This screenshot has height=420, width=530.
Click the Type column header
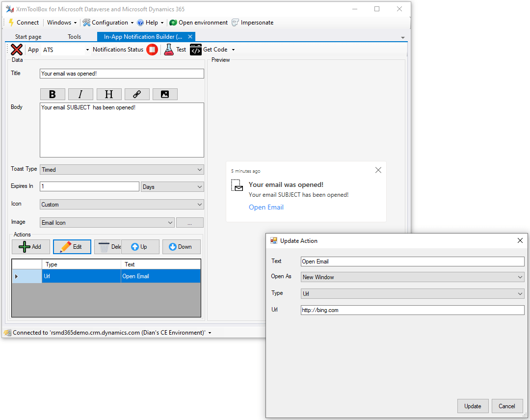pyautogui.click(x=81, y=264)
